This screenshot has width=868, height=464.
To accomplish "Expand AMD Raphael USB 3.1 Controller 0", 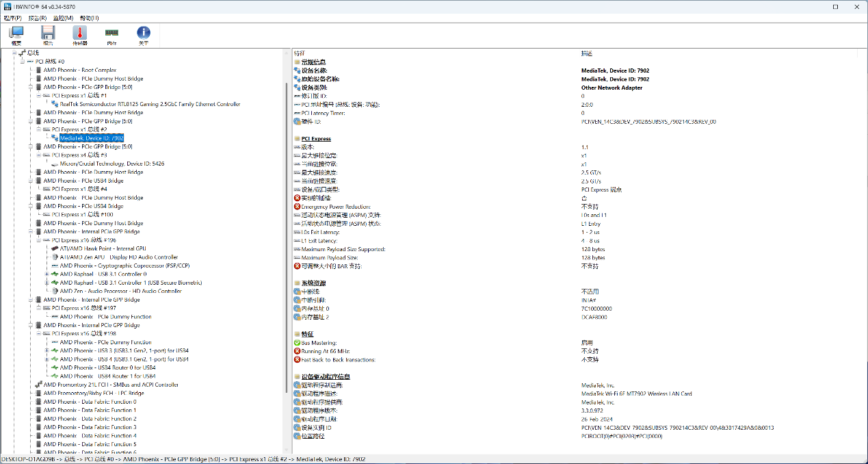I will tap(47, 274).
